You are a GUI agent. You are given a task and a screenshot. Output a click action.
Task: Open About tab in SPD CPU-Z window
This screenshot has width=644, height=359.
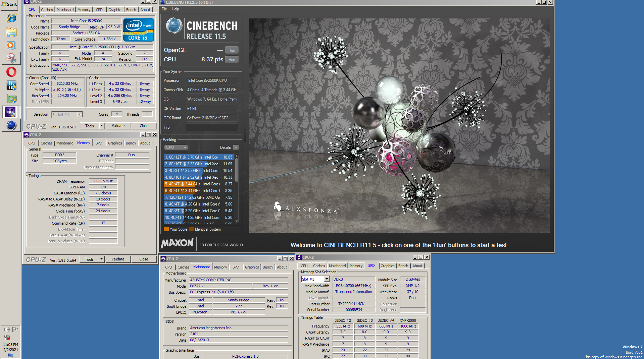417,266
